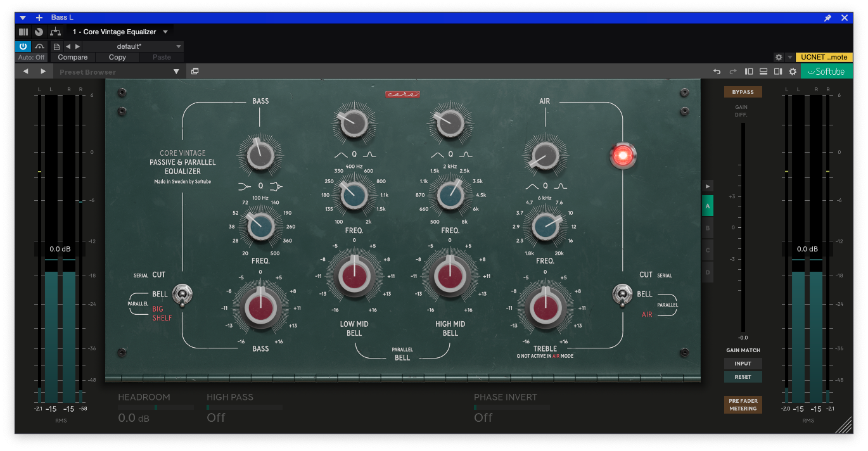This screenshot has height=451, width=868.
Task: Click the low mid 400 Hz FREQ. knob
Action: tap(354, 195)
